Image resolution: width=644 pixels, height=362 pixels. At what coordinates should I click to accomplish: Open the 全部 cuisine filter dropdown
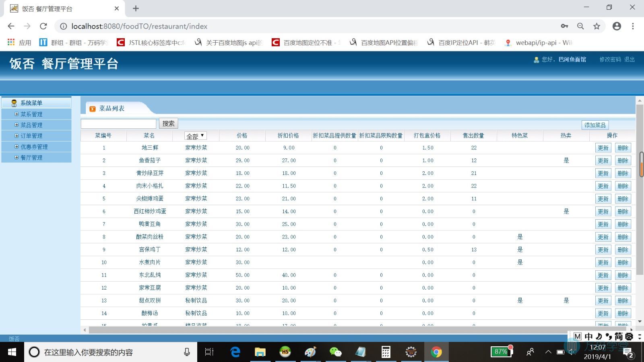(x=196, y=136)
